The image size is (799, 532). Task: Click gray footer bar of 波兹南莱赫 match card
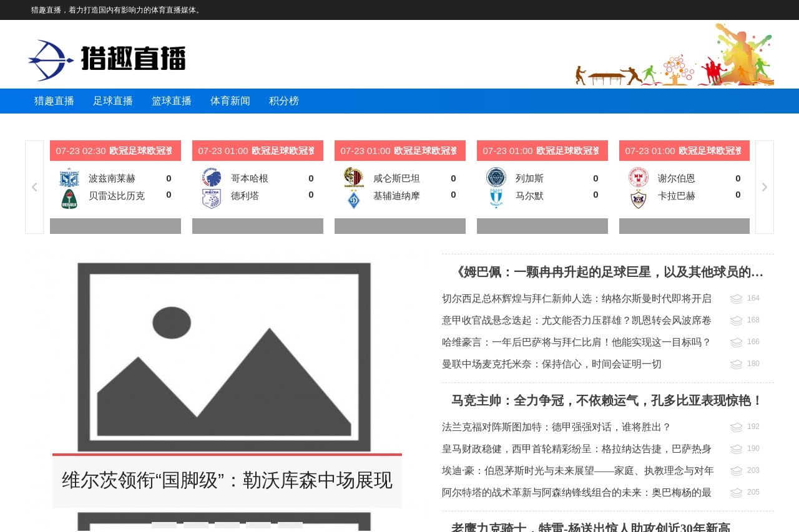115,226
